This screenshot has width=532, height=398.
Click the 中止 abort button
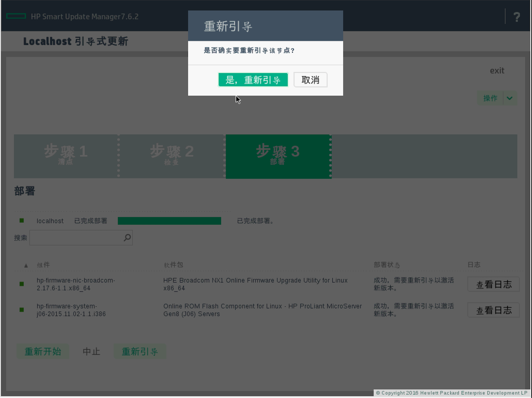click(x=91, y=352)
